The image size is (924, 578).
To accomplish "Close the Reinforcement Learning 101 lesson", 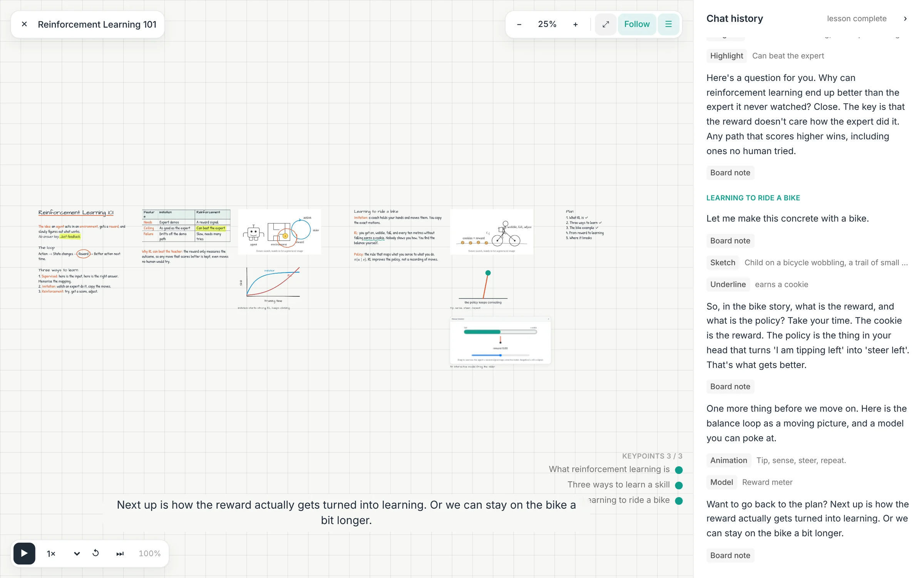I will coord(24,24).
